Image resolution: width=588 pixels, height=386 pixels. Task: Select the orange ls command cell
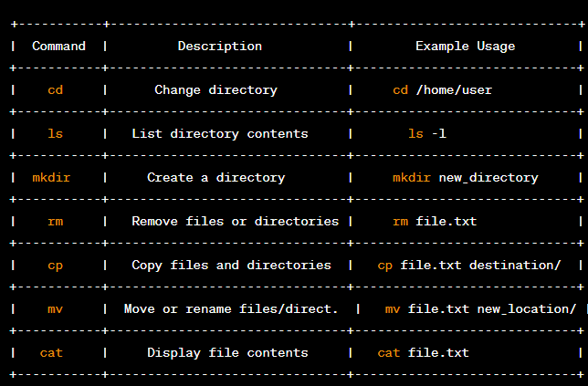point(55,134)
